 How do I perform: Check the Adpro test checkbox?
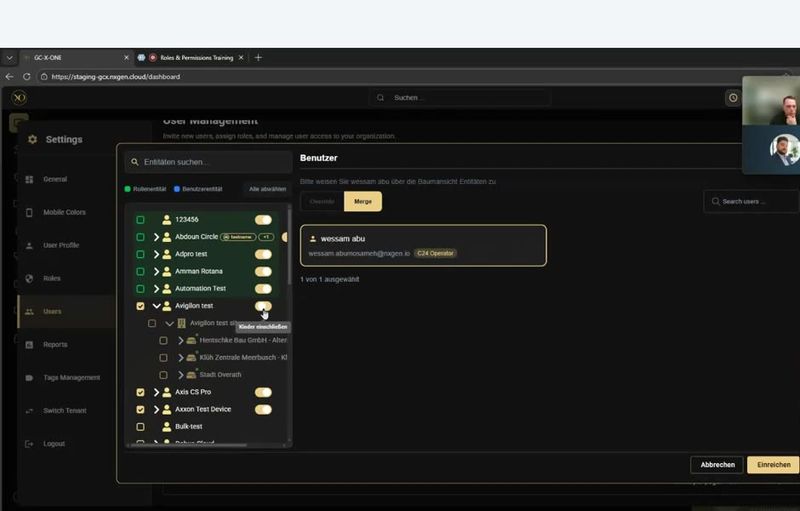point(140,254)
